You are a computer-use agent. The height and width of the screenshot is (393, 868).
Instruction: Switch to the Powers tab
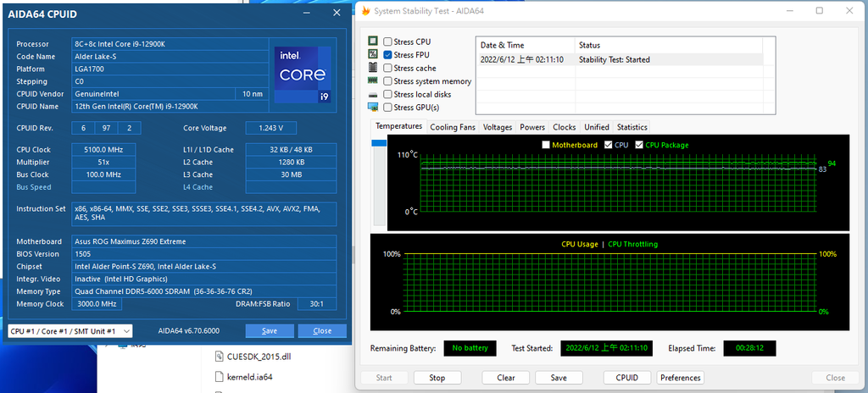[x=532, y=127]
